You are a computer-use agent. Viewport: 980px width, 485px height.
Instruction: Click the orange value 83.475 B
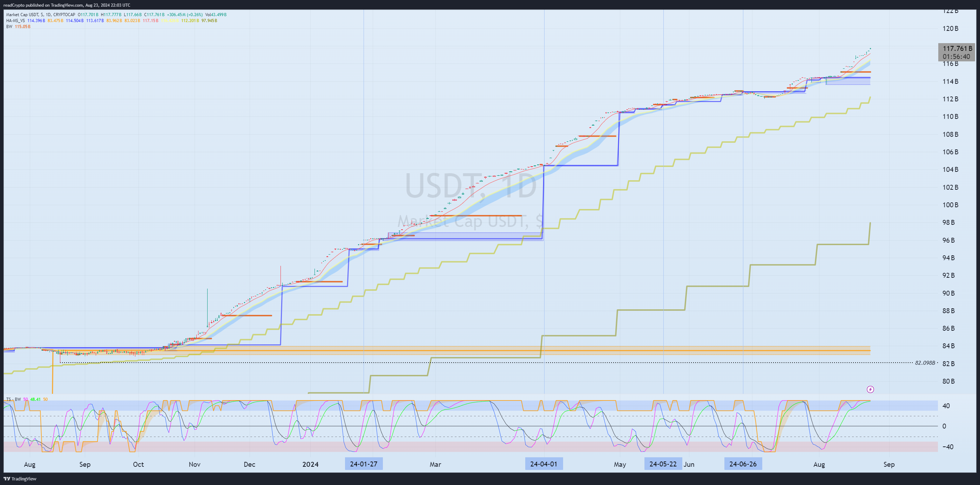click(55, 21)
